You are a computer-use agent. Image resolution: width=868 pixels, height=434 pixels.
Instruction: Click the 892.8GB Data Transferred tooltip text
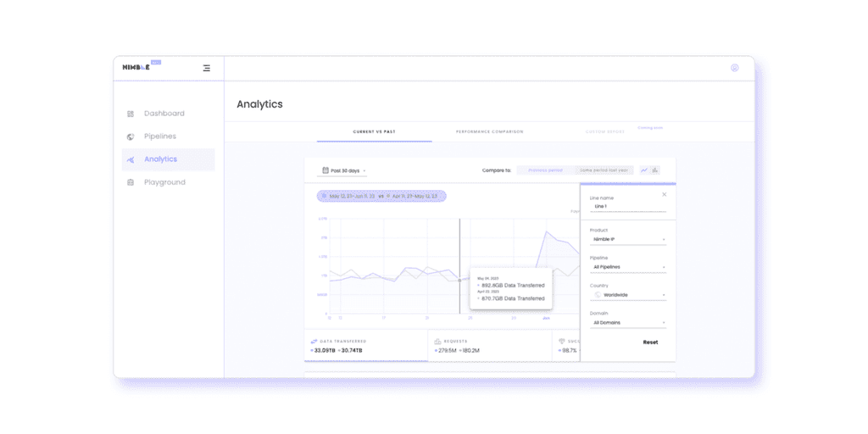pyautogui.click(x=513, y=286)
